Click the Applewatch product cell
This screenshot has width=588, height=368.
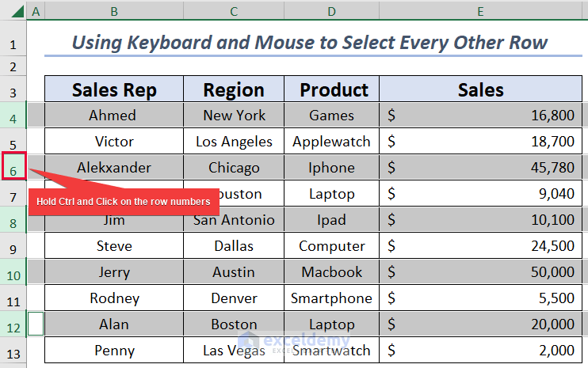pyautogui.click(x=331, y=142)
